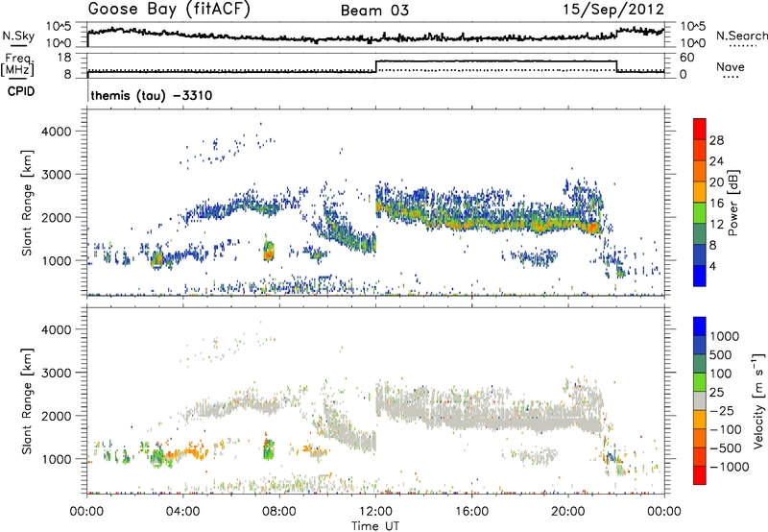Image resolution: width=768 pixels, height=532 pixels.
Task: Click the "2000" range tick in velocity panel
Action: (x=57, y=416)
